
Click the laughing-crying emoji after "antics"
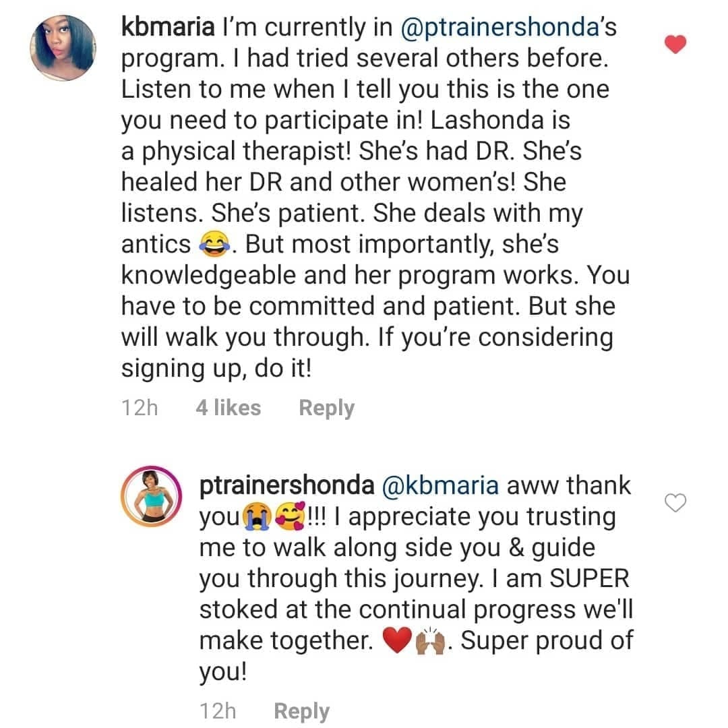(214, 244)
